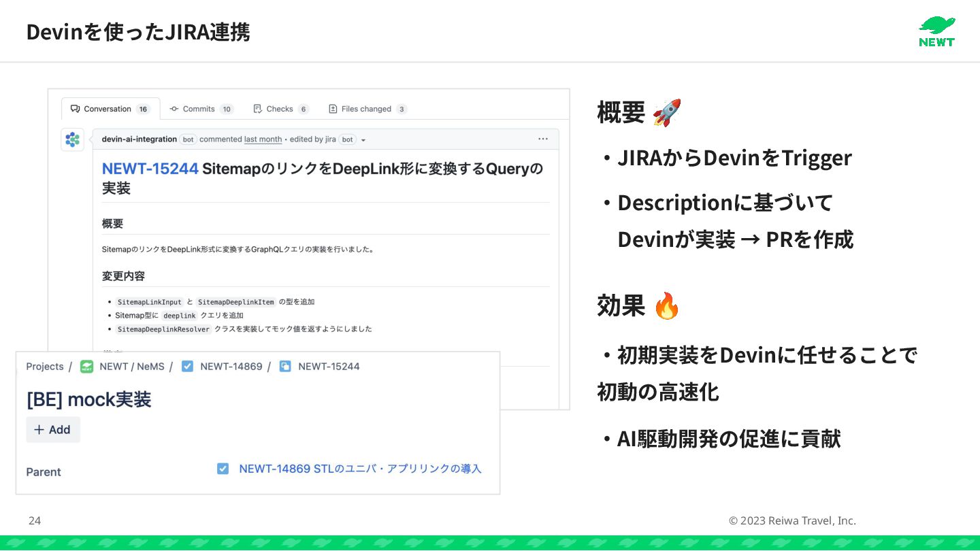Click the Commits count badge 10
Viewport: 980px width, 551px height.
coord(227,109)
